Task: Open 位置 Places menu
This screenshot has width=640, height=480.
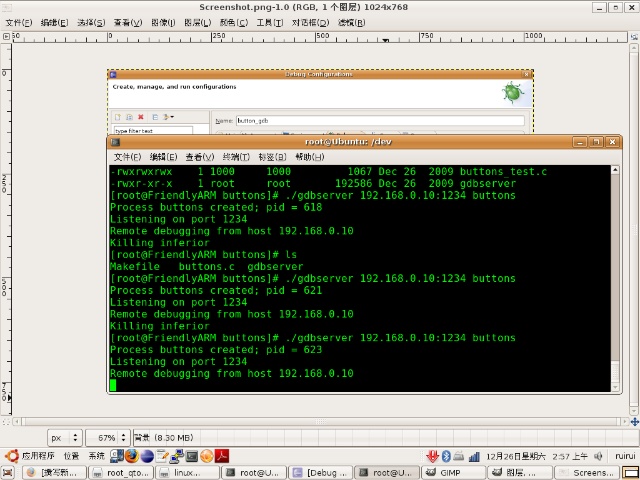Action: coord(71,456)
